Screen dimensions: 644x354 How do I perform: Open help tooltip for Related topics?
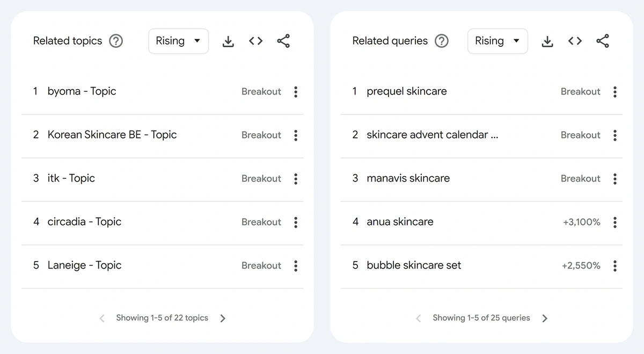point(116,41)
